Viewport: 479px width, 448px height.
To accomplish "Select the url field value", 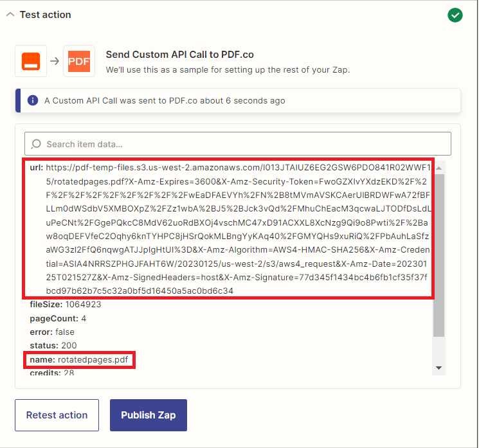I will 238,229.
